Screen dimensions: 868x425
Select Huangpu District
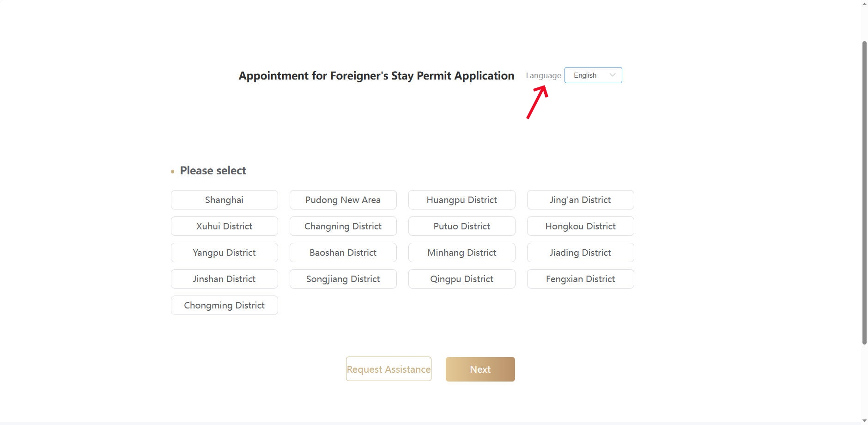point(462,200)
